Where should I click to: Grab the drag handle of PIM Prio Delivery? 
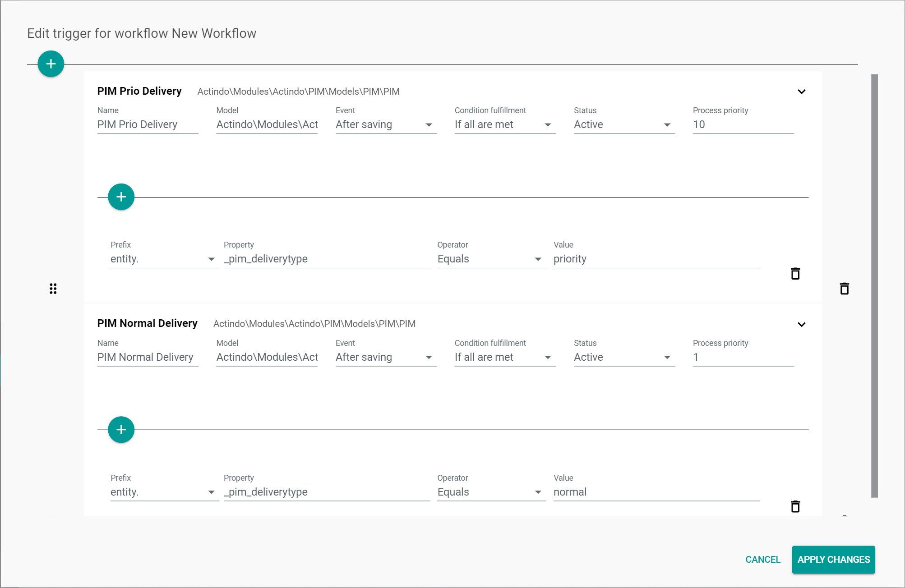tap(53, 289)
